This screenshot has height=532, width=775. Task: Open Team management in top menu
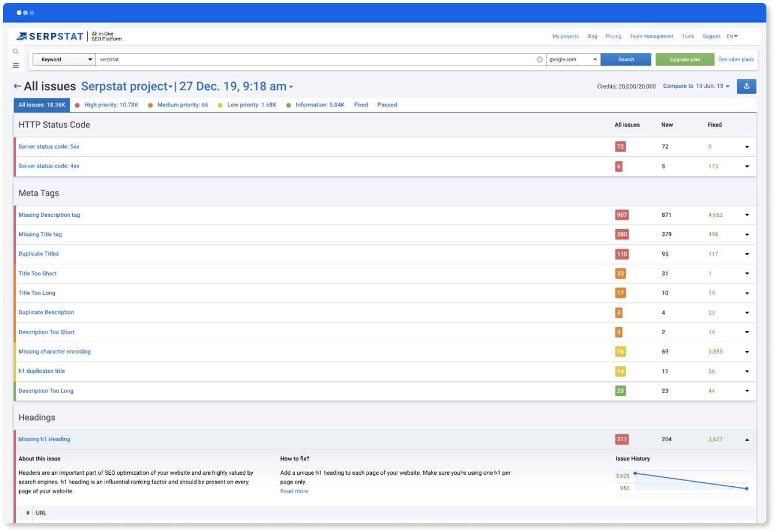coord(652,36)
